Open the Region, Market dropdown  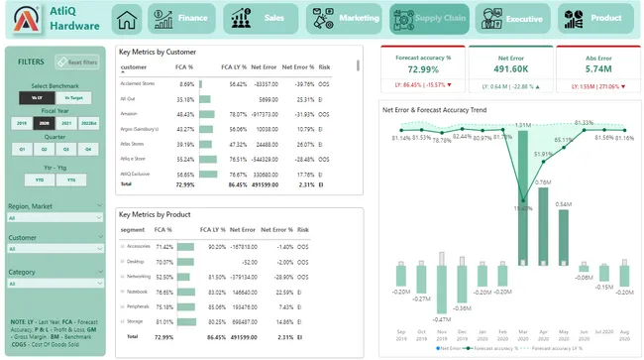click(x=55, y=218)
